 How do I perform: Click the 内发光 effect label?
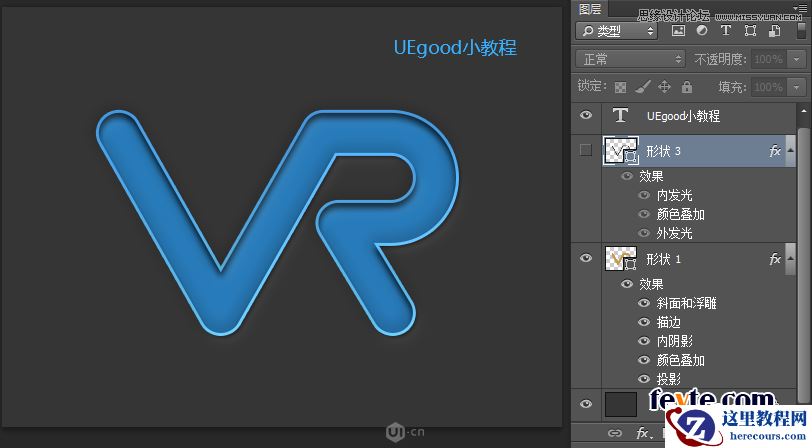tap(674, 195)
